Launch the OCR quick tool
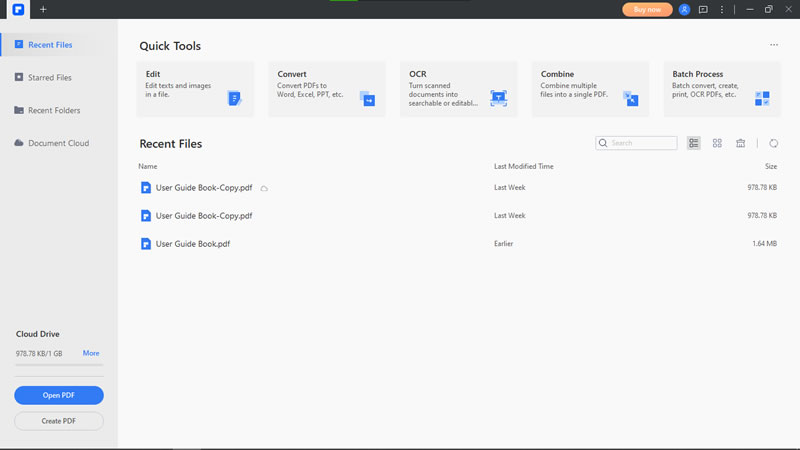 coord(458,89)
